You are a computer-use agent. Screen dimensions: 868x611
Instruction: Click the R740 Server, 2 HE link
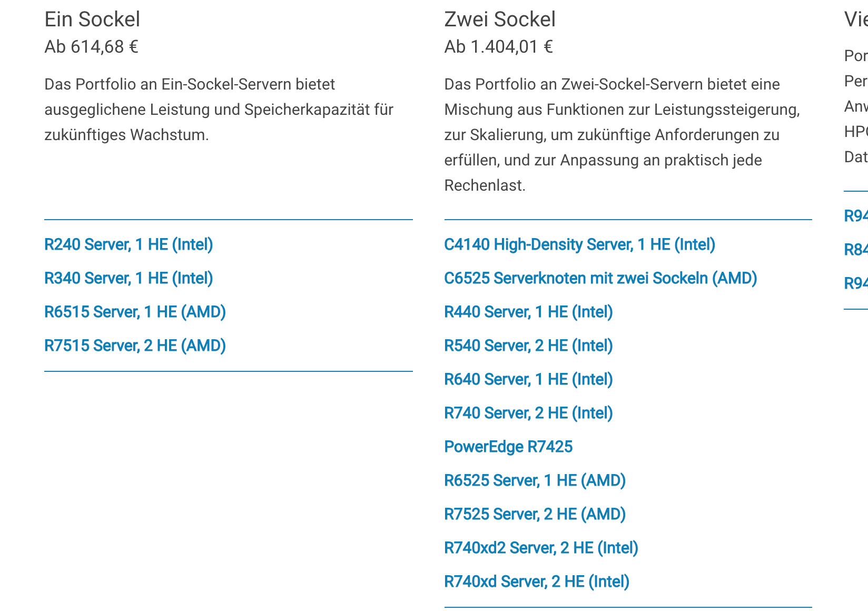coord(528,413)
